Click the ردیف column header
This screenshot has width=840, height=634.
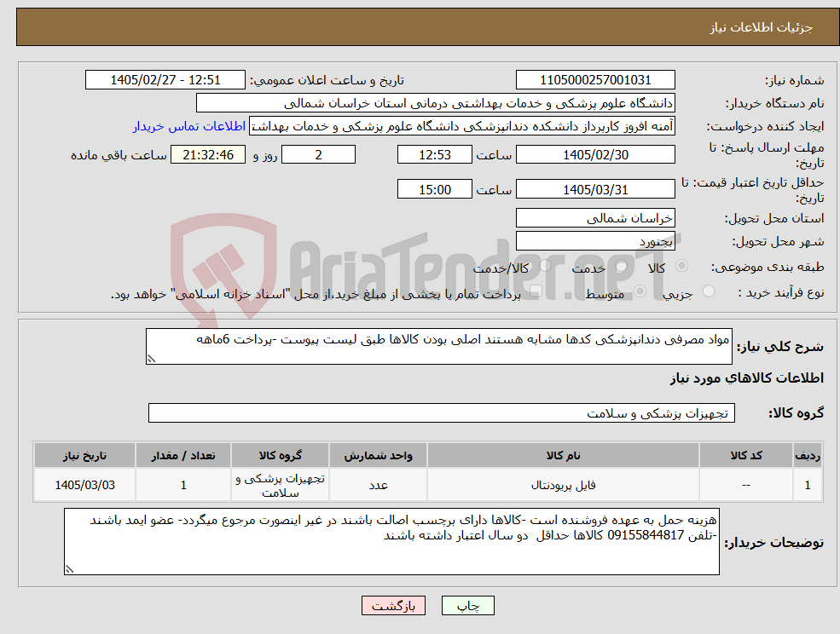pyautogui.click(x=808, y=456)
